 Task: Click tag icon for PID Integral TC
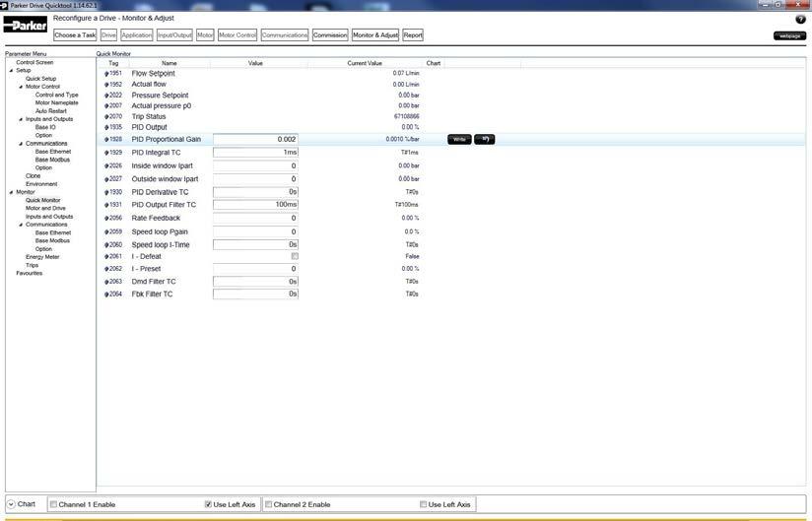coord(106,153)
